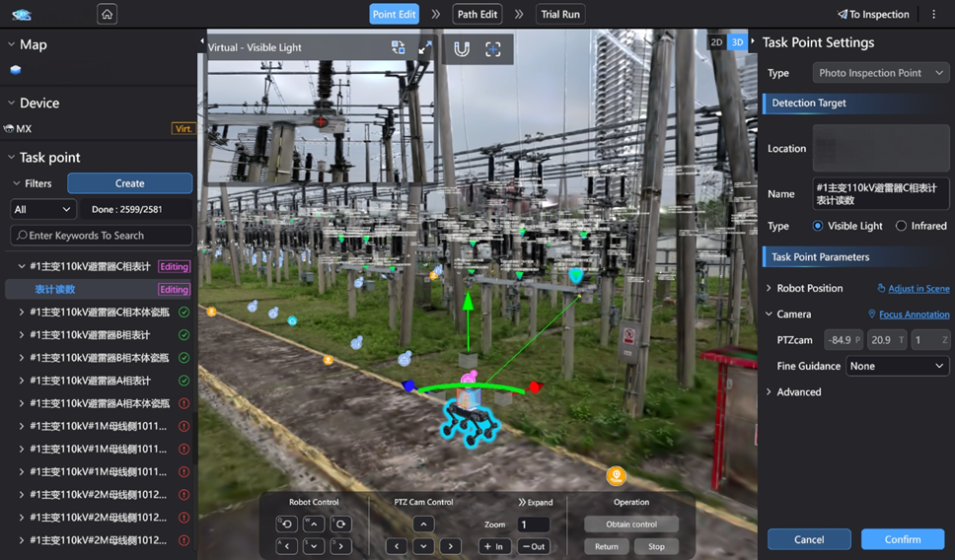Viewport: 955px width, 560px height.
Task: Click the keyword search field
Action: (x=102, y=236)
